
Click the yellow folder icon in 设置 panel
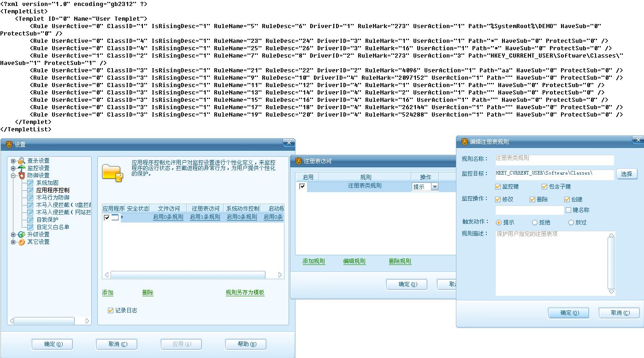[x=113, y=173]
